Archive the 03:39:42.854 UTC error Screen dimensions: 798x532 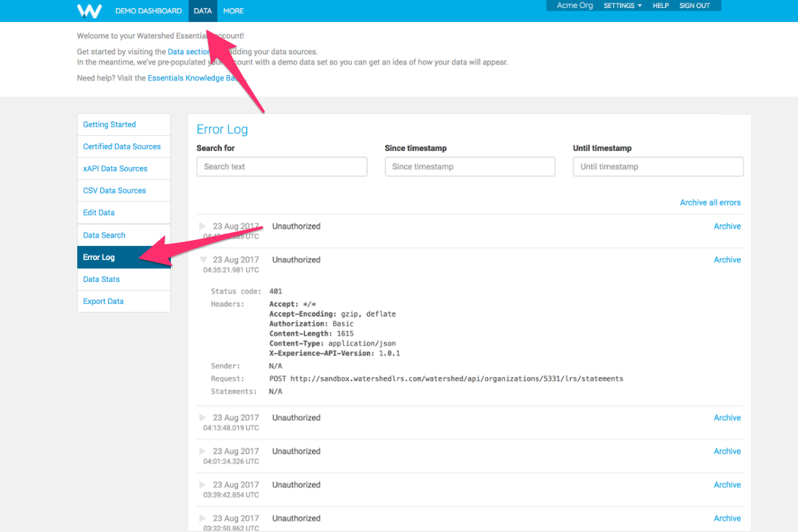point(727,485)
